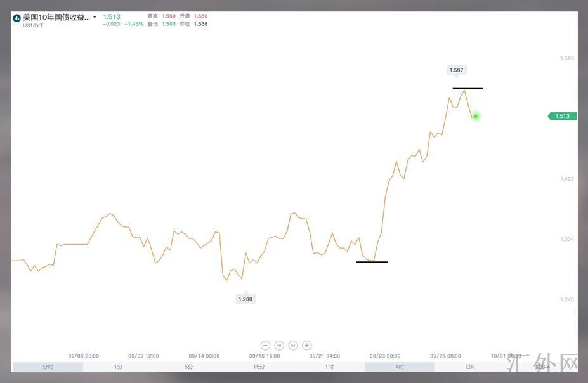Screen dimensions: 588x383
Task: Switch to the 15分 timeframe tab
Action: click(x=259, y=367)
